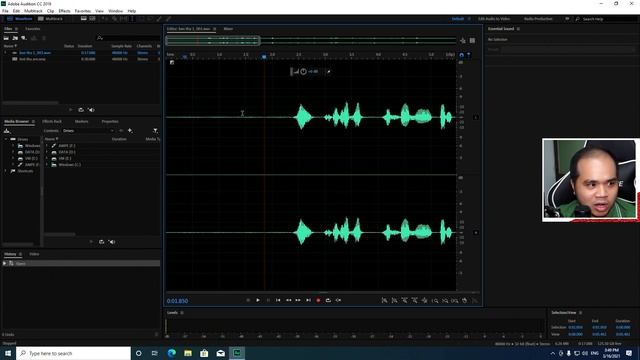
Task: Expand the DATA (D:) entry in Media Browser contents list
Action: (x=47, y=152)
